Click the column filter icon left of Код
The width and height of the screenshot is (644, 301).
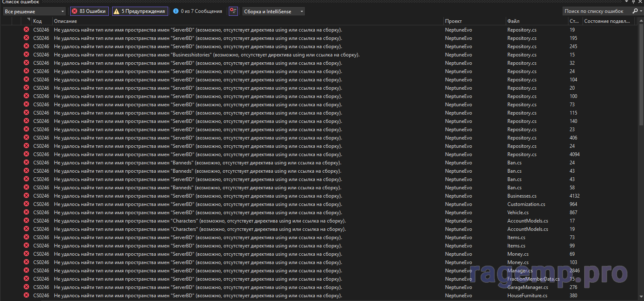coord(28,20)
